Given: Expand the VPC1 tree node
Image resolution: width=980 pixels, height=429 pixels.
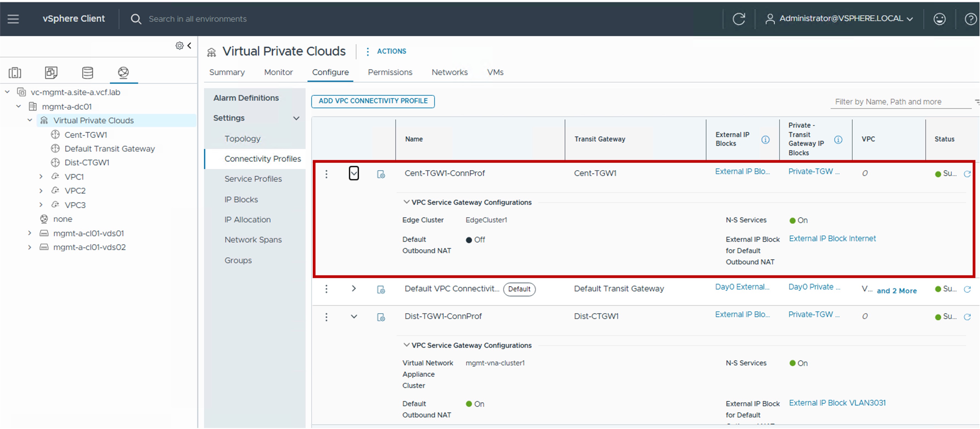Looking at the screenshot, I should 41,177.
